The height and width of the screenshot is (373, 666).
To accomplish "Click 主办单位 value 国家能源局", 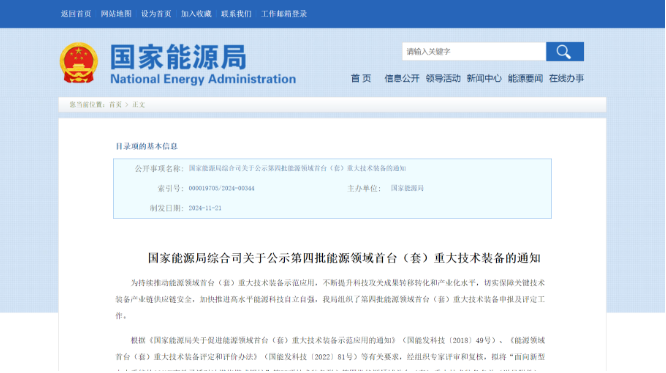I will [407, 188].
